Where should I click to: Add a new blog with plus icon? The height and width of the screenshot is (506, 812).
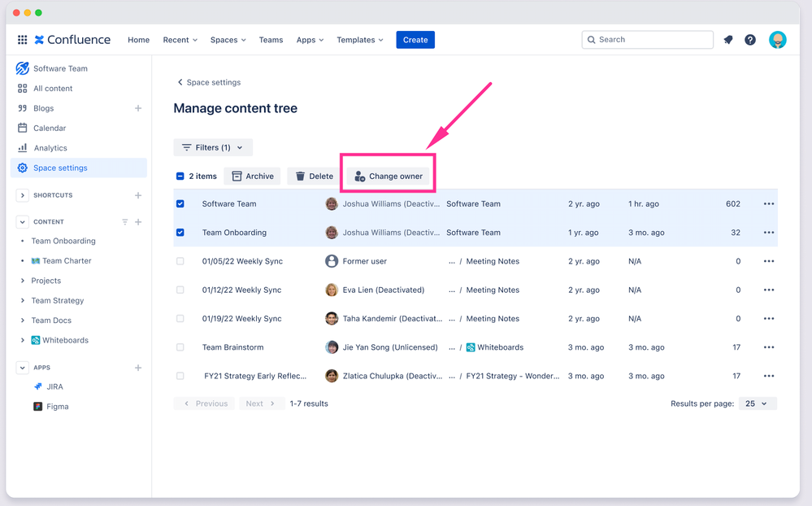pyautogui.click(x=138, y=108)
